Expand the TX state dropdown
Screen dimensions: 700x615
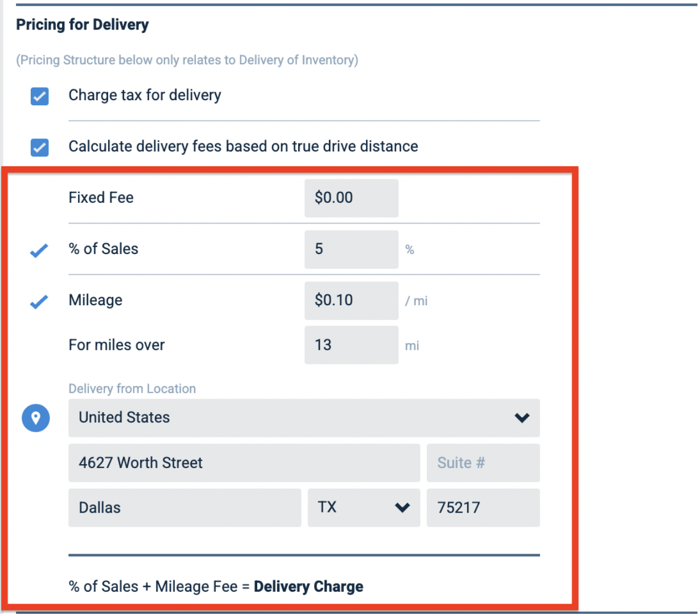tap(364, 507)
